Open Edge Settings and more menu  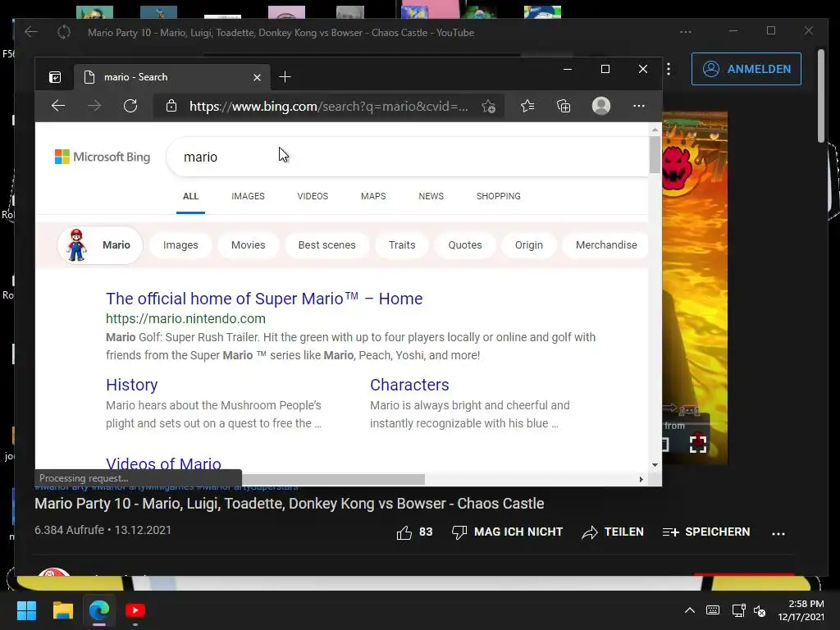click(638, 106)
